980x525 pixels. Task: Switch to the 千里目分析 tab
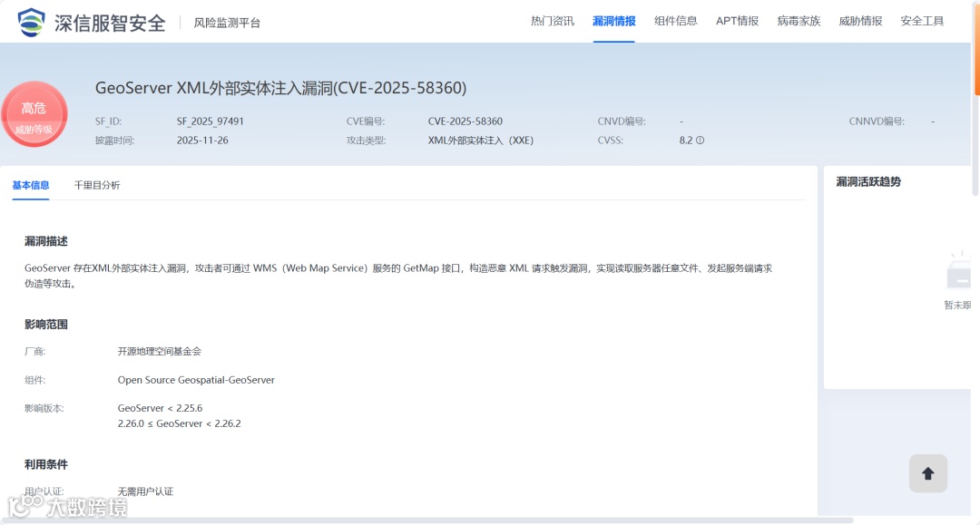click(97, 185)
